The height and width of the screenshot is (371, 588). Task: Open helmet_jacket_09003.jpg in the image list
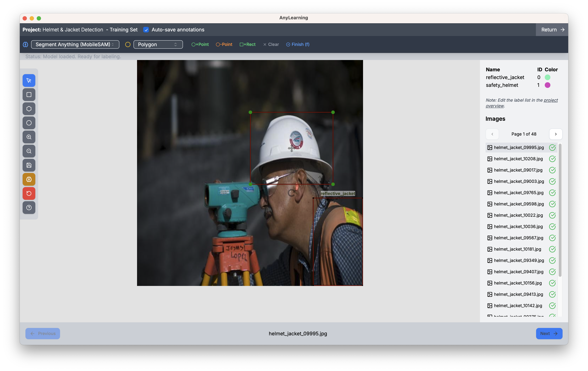(519, 181)
